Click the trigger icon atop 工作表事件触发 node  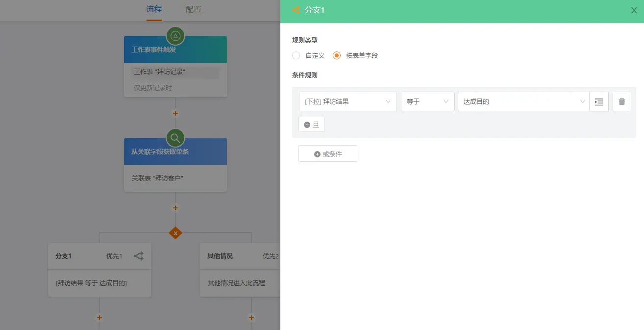pos(175,36)
